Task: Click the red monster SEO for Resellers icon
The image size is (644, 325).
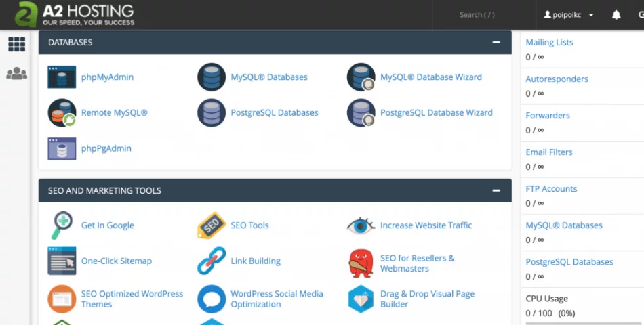Action: pos(361,263)
